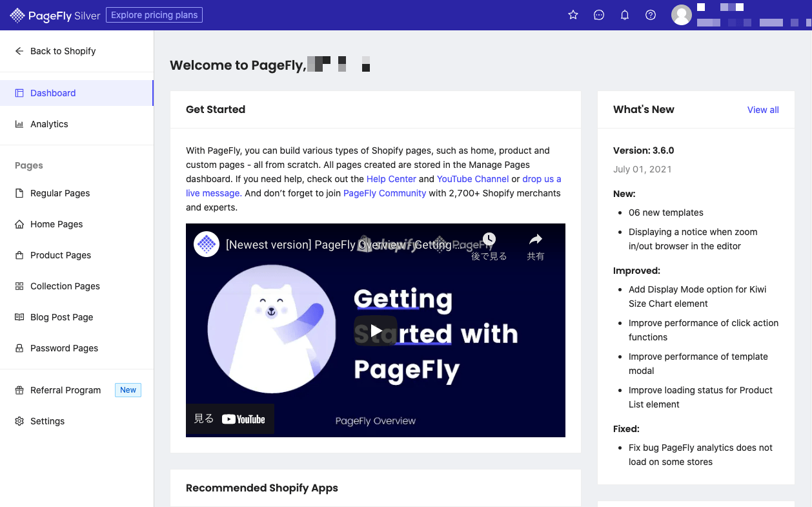Go to Password Pages
Viewport: 812px width, 507px height.
coord(77,348)
